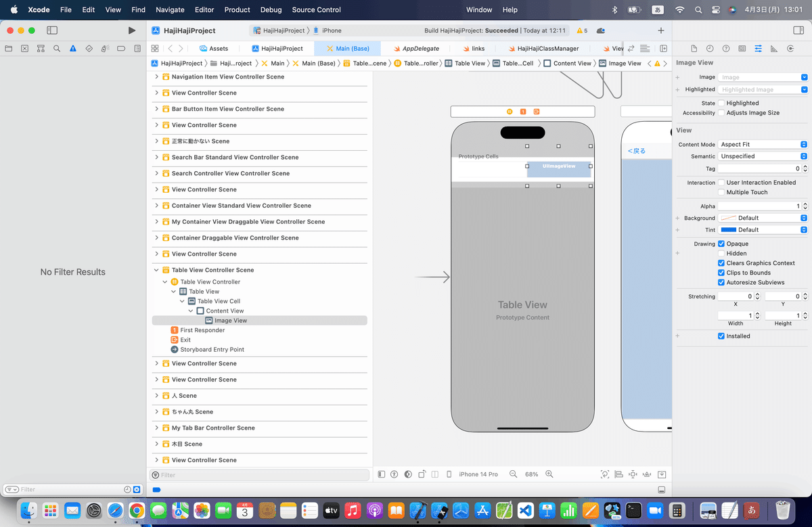This screenshot has width=812, height=527.
Task: Zoom in the storyboard canvas
Action: coord(549,475)
